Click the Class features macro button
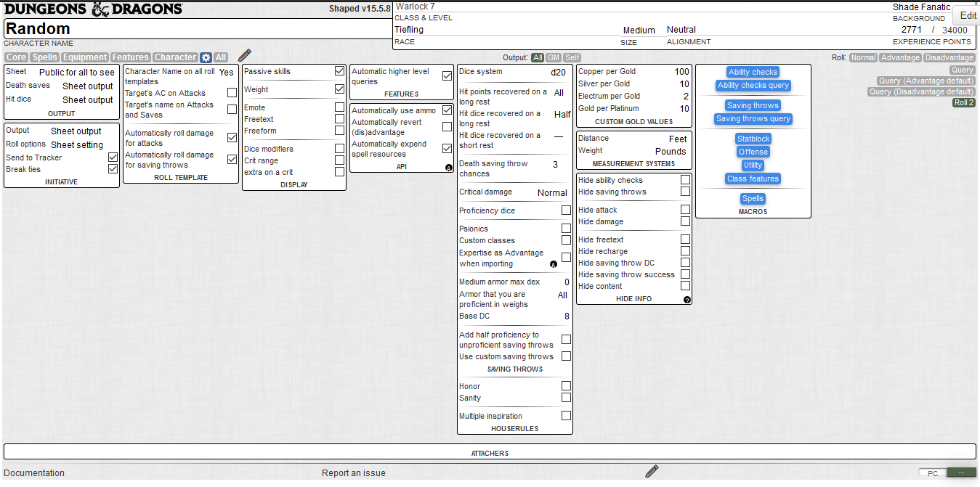Viewport: 980px width, 487px height. [753, 179]
